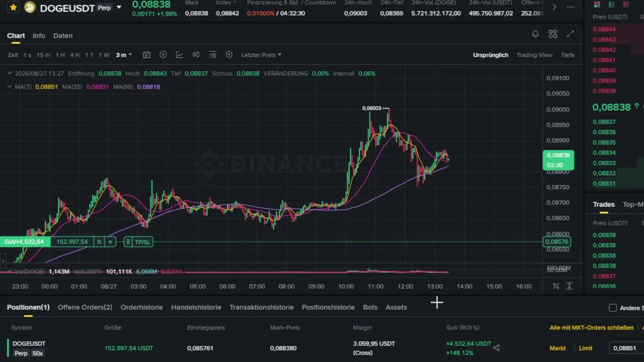Image resolution: width=644 pixels, height=362 pixels.
Task: Open the technical indicators icon
Action: (180, 55)
